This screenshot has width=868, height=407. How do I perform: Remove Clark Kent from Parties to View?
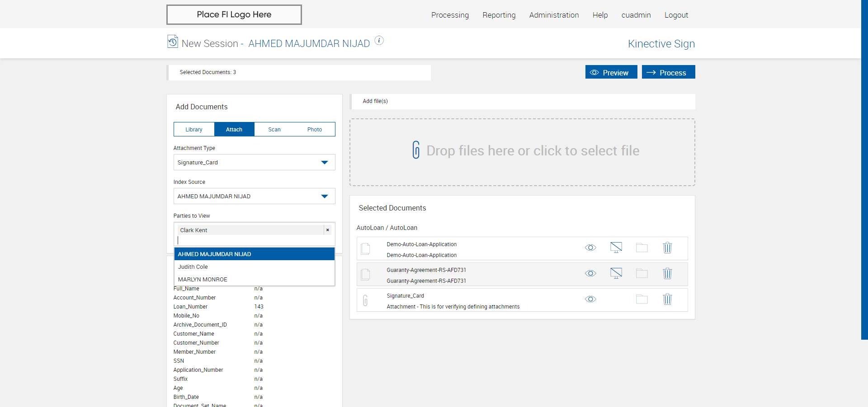(x=328, y=230)
